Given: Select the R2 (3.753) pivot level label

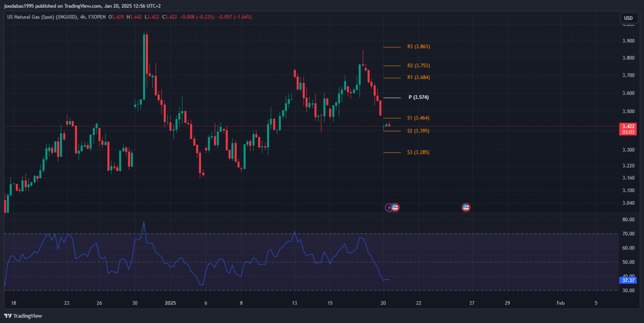Looking at the screenshot, I should point(418,66).
